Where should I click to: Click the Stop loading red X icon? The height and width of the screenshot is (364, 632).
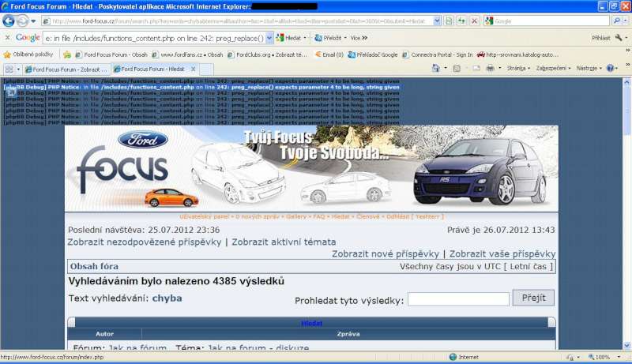[x=474, y=21]
